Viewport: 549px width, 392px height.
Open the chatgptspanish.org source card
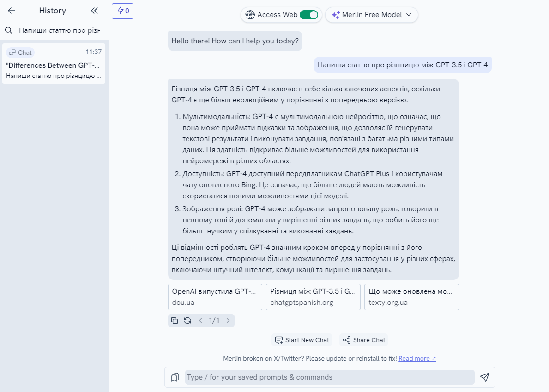(313, 297)
